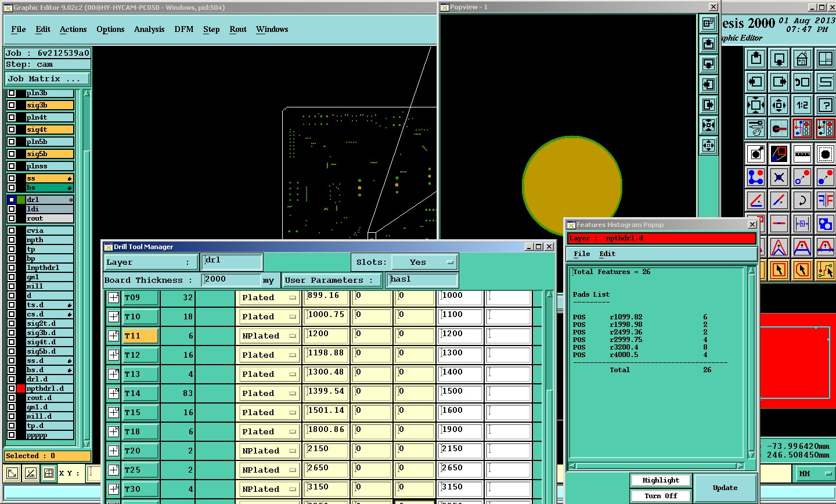Open the Slots Yes dropdown

pos(424,262)
